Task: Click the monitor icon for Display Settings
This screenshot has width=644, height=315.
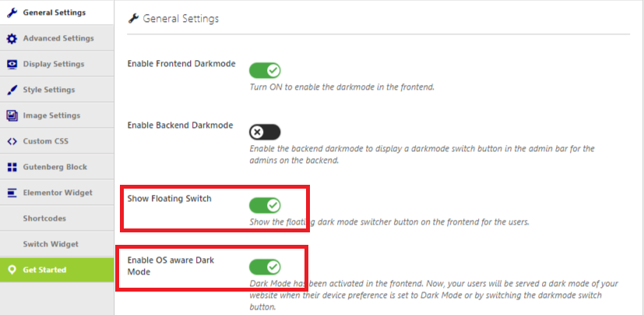Action: click(x=12, y=64)
